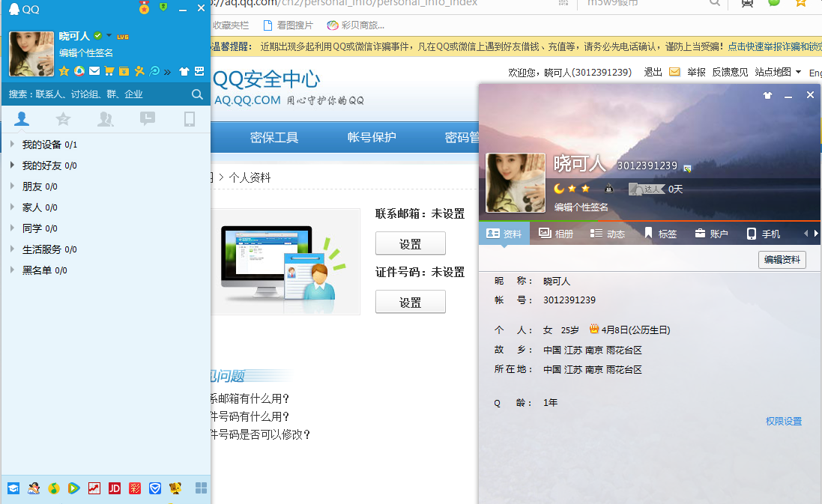Edit personal signature in QQ main panel
This screenshot has width=822, height=504.
tap(86, 53)
